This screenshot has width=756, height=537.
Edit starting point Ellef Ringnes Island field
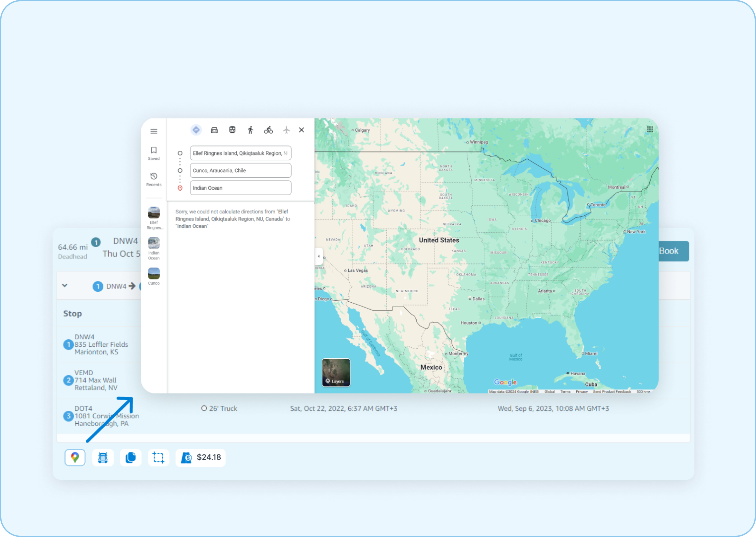pyautogui.click(x=241, y=153)
